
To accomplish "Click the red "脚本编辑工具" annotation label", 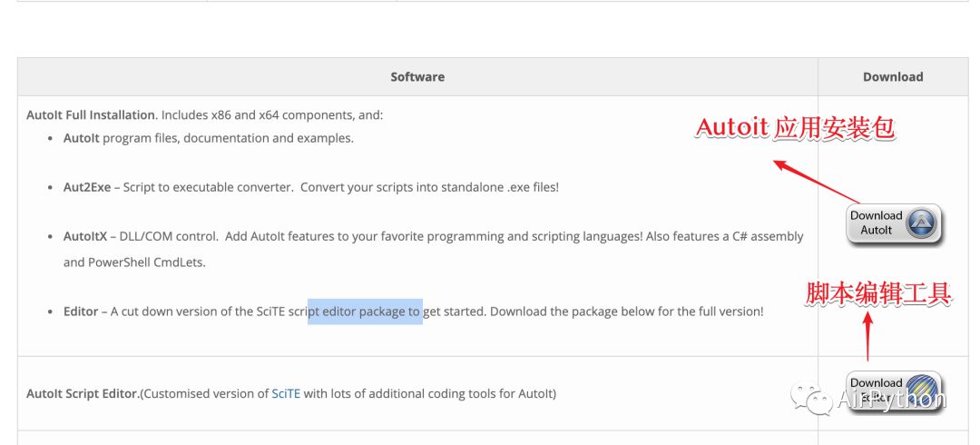I will [878, 293].
